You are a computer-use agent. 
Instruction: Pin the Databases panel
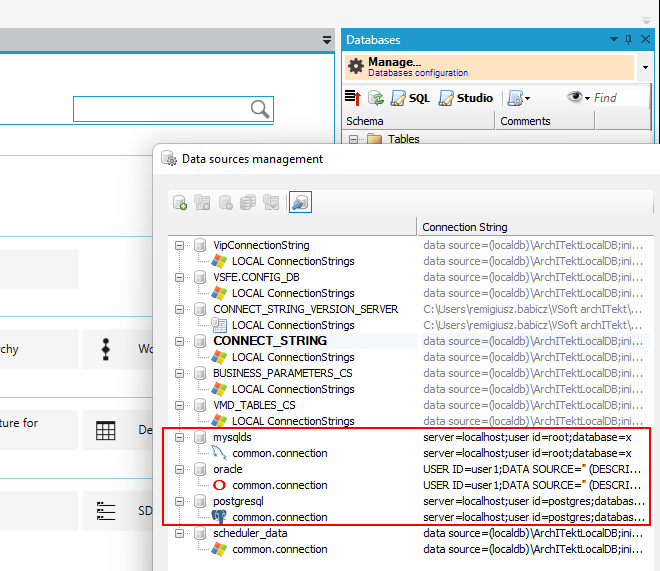[628, 40]
